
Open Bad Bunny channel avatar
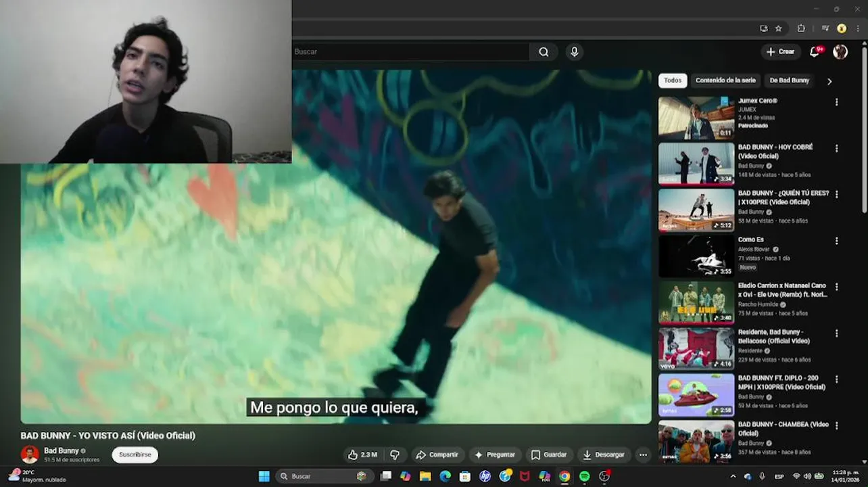30,455
